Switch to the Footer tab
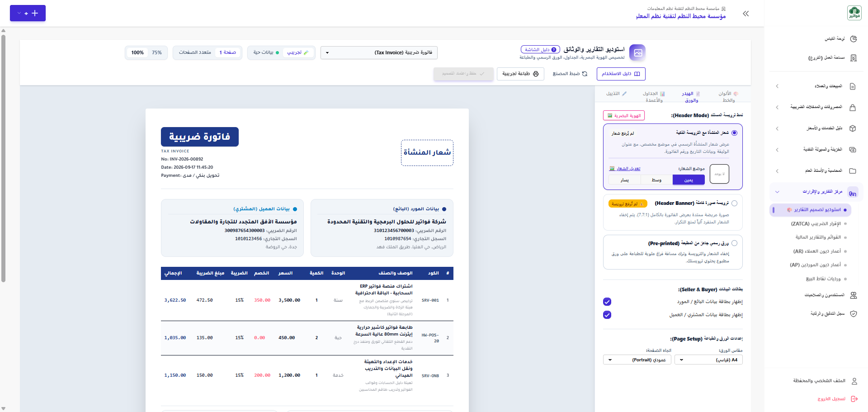Viewport: 868px width, 412px height. (617, 94)
